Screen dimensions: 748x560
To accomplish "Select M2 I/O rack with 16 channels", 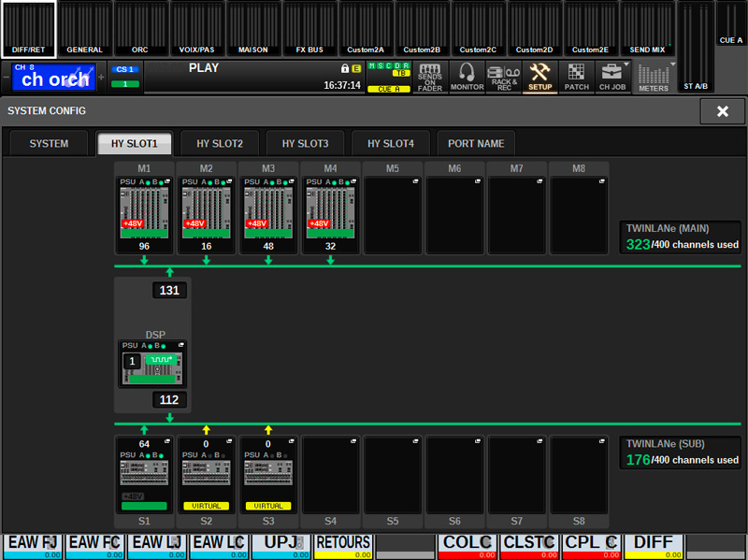I will coord(206,215).
